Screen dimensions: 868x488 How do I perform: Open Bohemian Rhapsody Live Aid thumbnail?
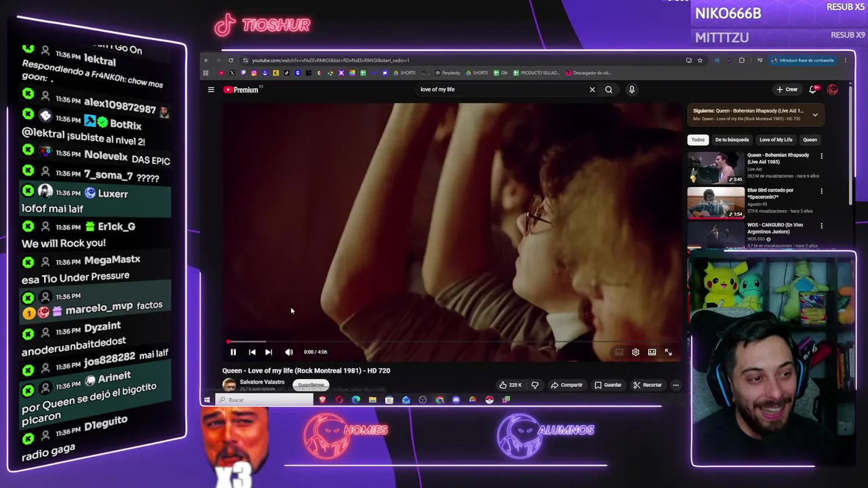(x=715, y=167)
